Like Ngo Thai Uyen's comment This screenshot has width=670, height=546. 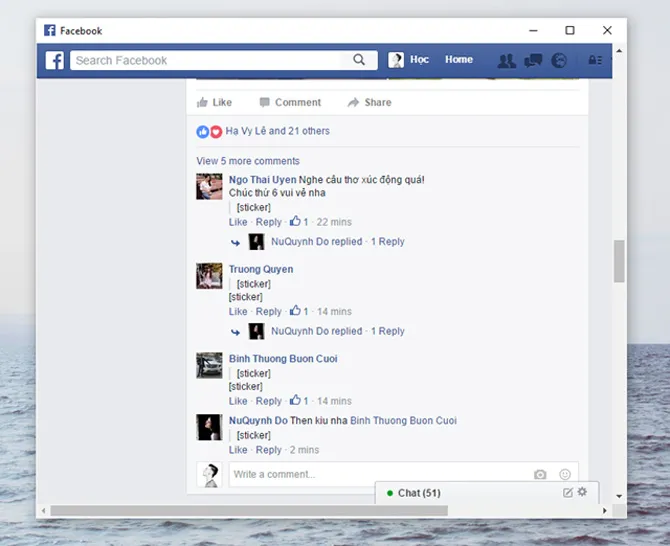coord(238,222)
